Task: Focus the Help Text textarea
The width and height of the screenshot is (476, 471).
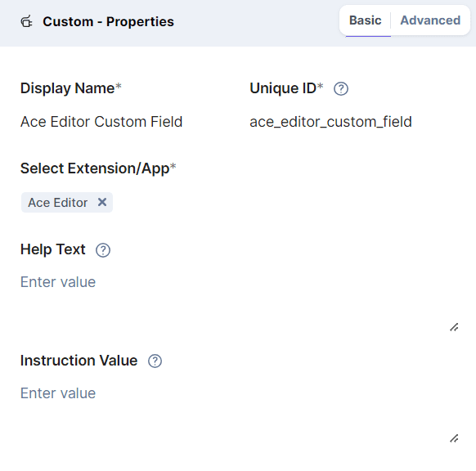Action: coord(239,302)
